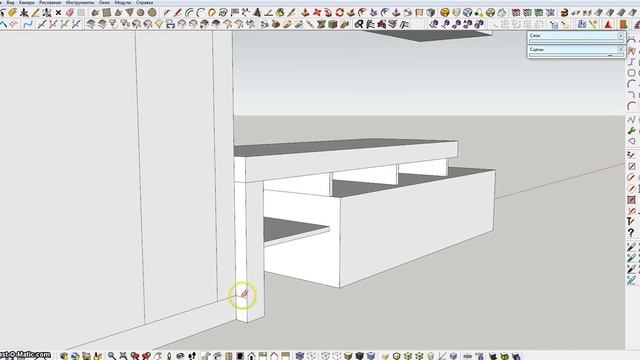Viewport: 640px width, 360px height.
Task: Select the red four-arrow Move tool
Action: click(x=317, y=13)
